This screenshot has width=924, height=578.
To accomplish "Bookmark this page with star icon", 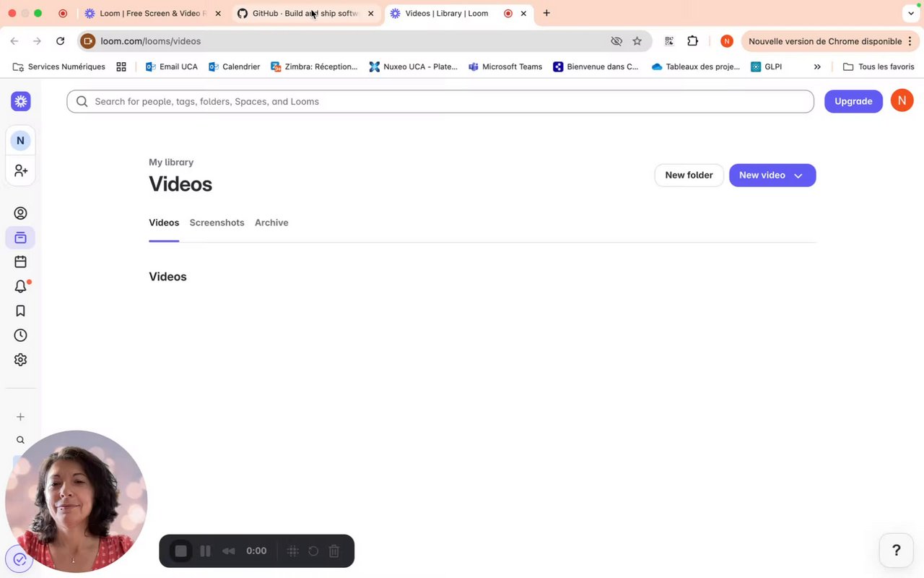I will [637, 41].
